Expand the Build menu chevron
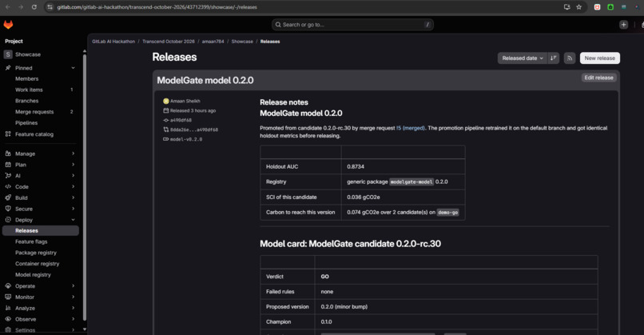Viewport: 644px width, 335px height. [x=73, y=197]
